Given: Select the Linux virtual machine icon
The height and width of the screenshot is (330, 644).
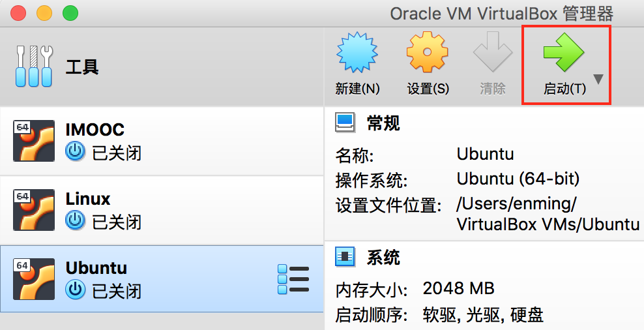Looking at the screenshot, I should click(34, 210).
